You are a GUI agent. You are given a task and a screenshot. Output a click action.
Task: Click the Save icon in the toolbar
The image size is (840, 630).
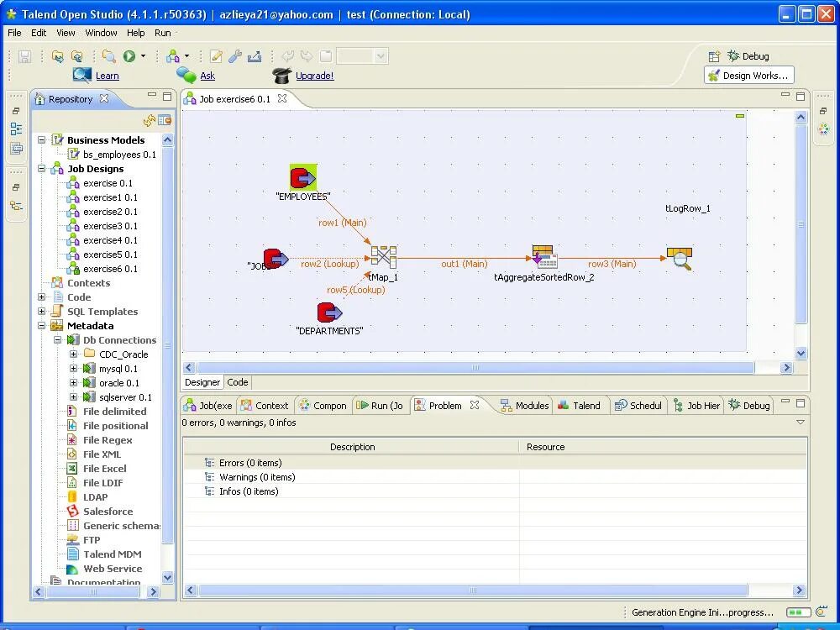click(24, 56)
